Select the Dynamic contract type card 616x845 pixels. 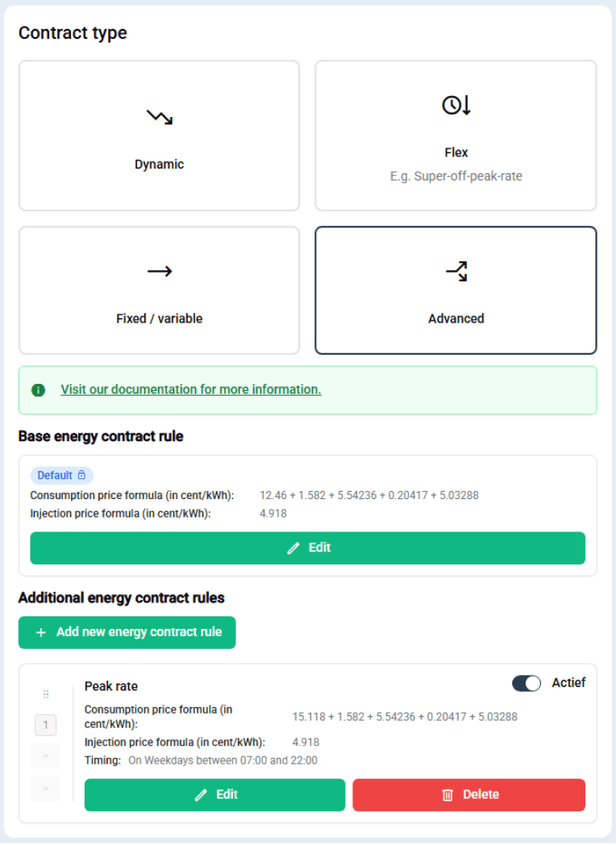coord(159,135)
